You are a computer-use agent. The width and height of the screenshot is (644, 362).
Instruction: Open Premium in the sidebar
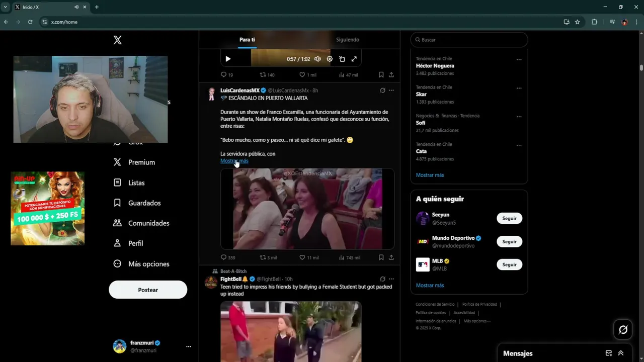click(x=134, y=162)
